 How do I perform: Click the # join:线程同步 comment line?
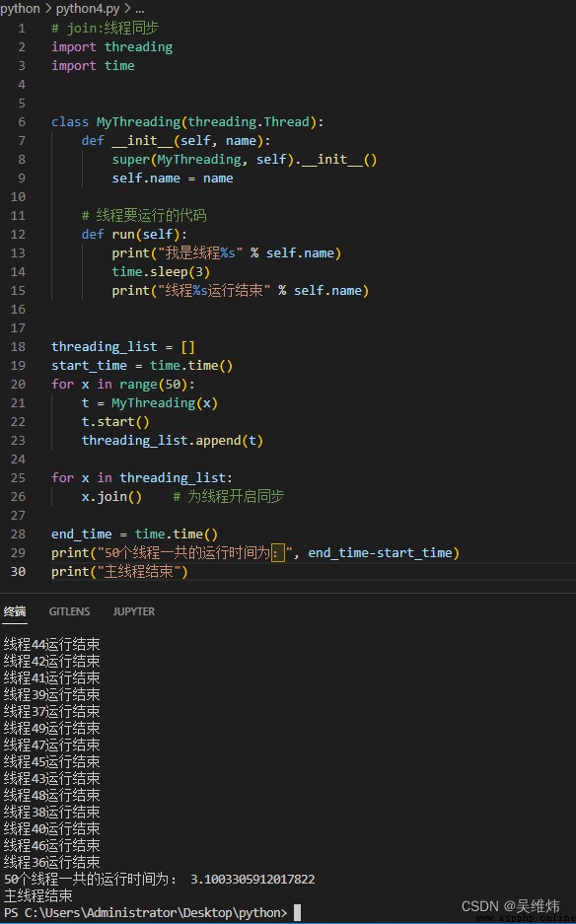[105, 29]
